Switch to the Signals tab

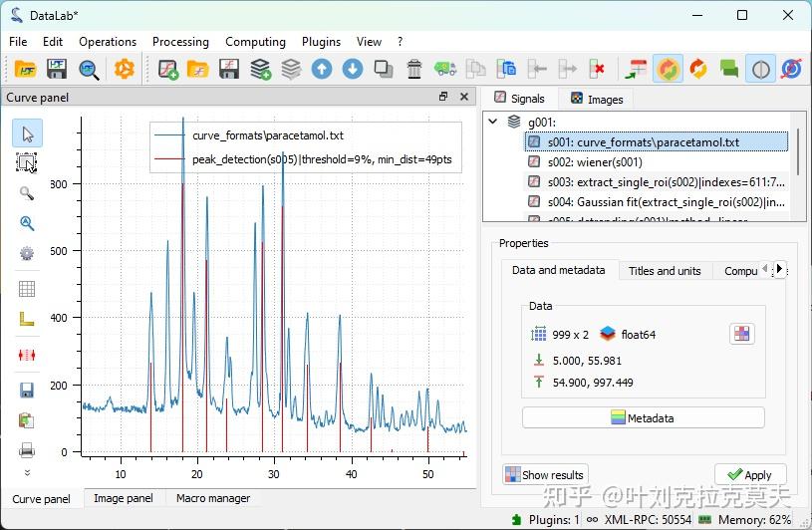519,99
